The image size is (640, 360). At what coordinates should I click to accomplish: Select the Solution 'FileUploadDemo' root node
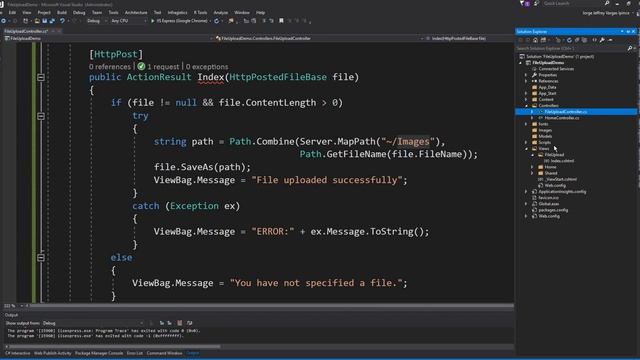pyautogui.click(x=557, y=57)
